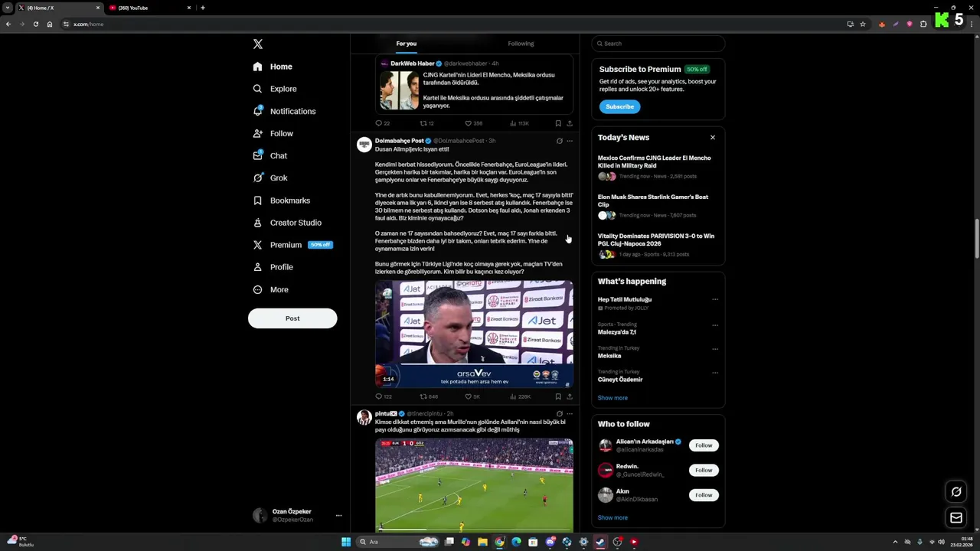Open Mexico Confirms CJNG Leader news story
This screenshot has height=551, width=980.
658,168
